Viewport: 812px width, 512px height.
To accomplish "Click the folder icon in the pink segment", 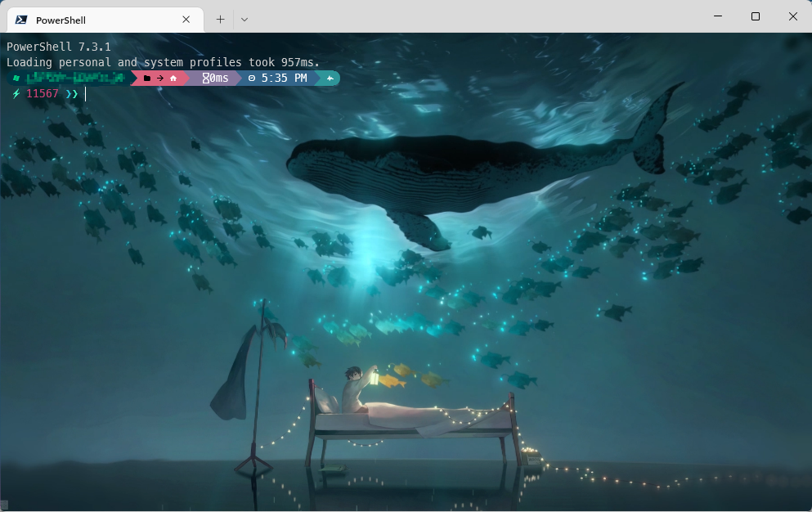I will tap(147, 79).
